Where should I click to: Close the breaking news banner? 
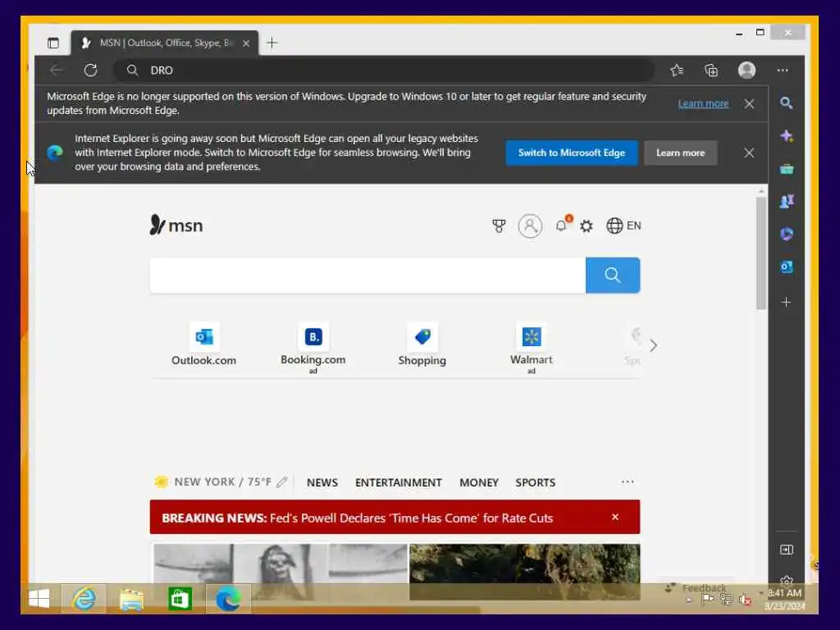tap(615, 517)
